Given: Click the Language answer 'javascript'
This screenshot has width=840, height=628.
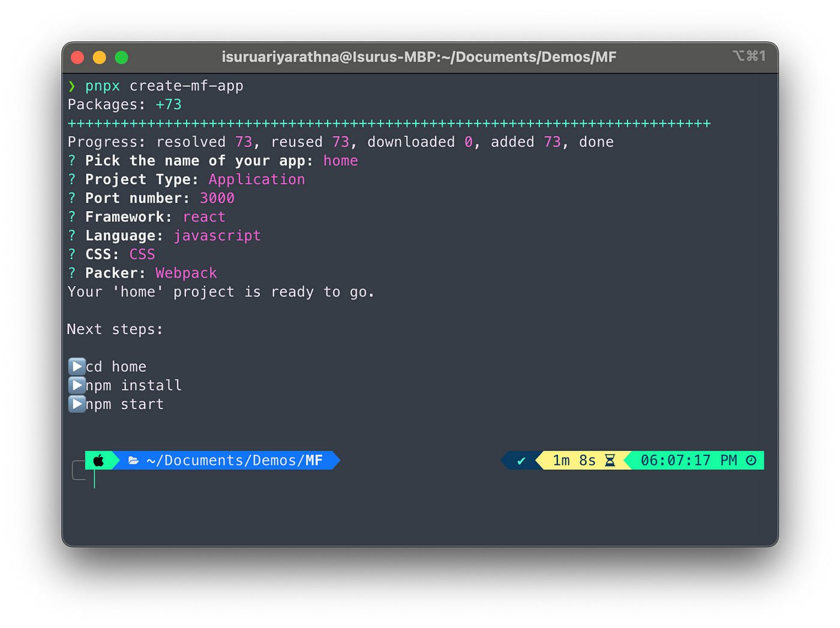Looking at the screenshot, I should click(x=217, y=236).
